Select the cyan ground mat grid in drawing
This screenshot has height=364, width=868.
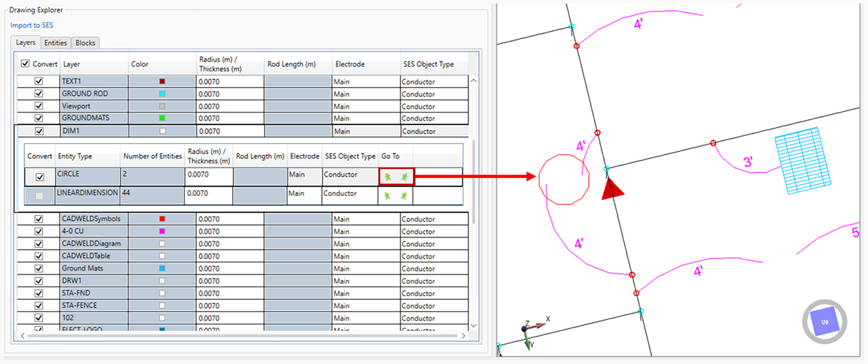pos(802,161)
